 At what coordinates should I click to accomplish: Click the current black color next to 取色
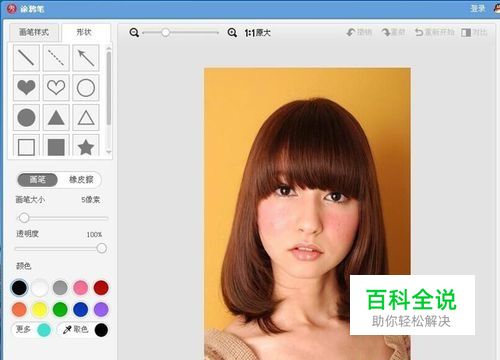[101, 330]
